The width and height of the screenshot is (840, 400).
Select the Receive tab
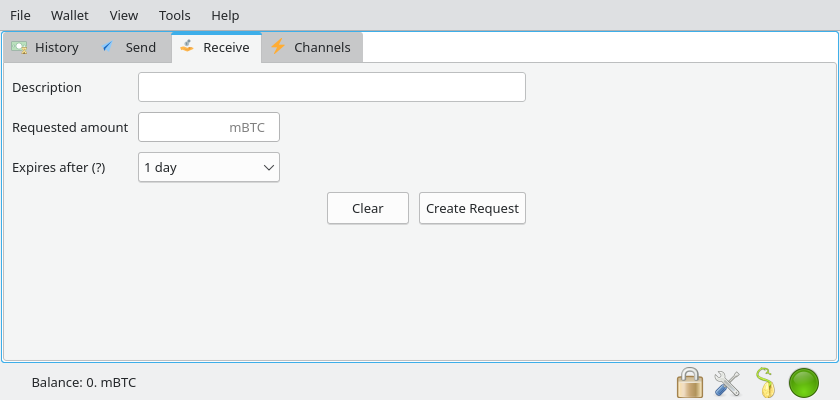click(x=216, y=47)
